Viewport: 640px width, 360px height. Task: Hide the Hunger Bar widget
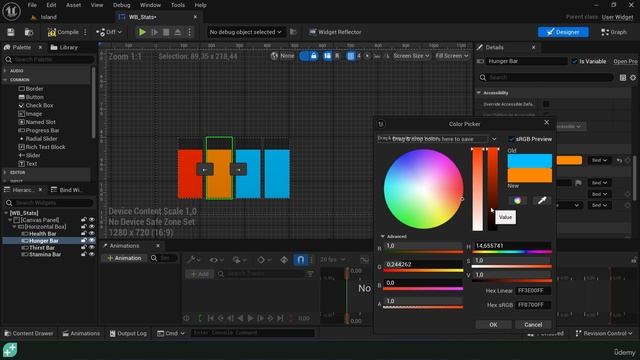click(91, 240)
